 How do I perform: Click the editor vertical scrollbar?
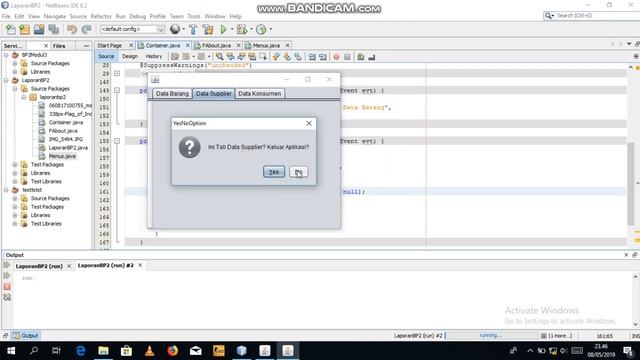coord(631,184)
